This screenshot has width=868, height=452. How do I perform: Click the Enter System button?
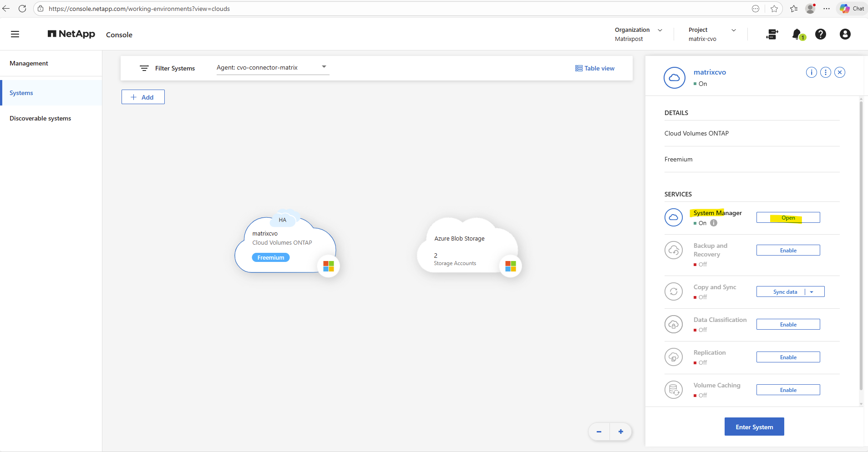tap(754, 427)
